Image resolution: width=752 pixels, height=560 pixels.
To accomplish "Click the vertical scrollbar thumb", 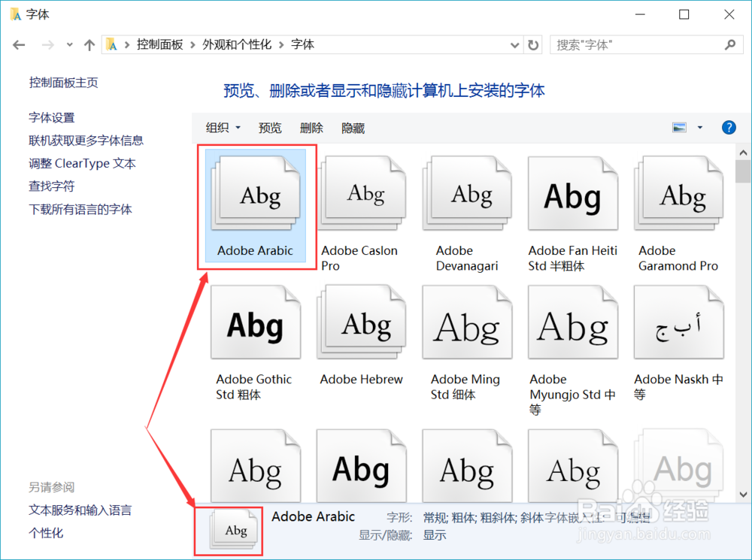I will (743, 171).
